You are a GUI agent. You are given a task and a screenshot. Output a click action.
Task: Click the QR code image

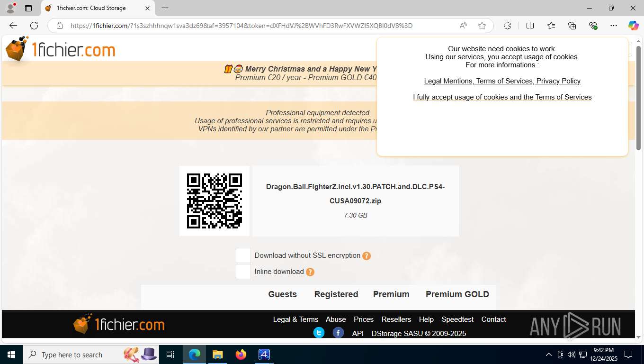pyautogui.click(x=215, y=201)
